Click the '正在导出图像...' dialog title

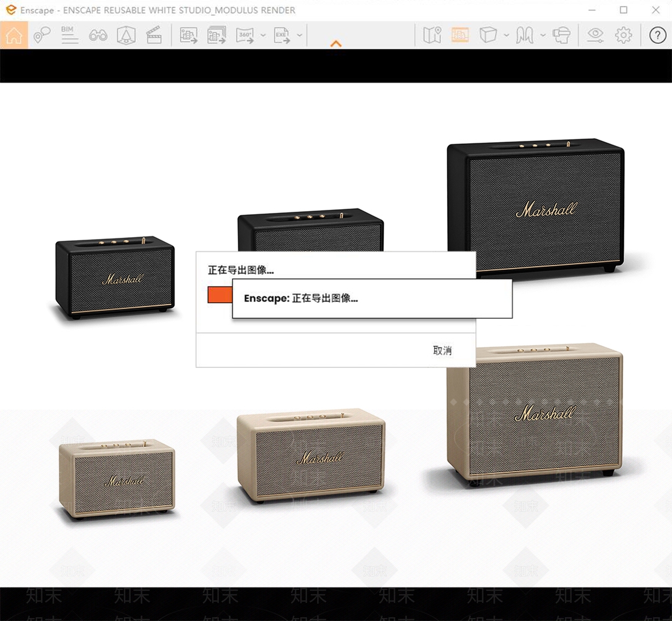coord(241,270)
